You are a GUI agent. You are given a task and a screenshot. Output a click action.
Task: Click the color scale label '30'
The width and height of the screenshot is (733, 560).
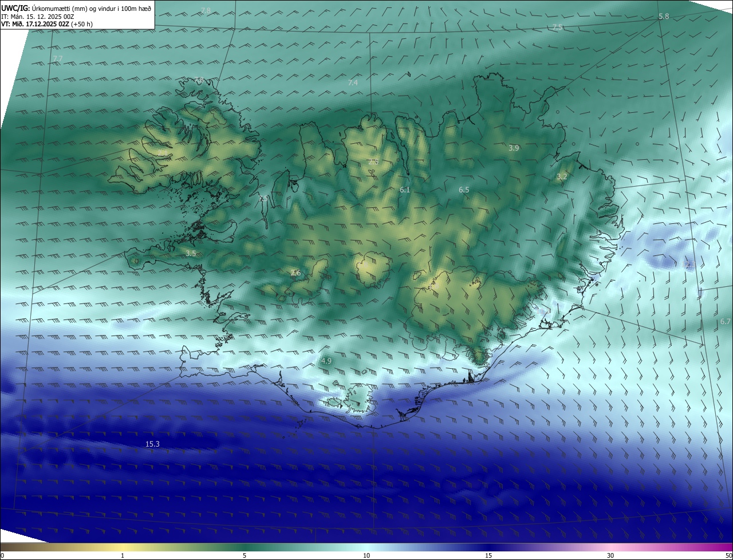click(610, 555)
